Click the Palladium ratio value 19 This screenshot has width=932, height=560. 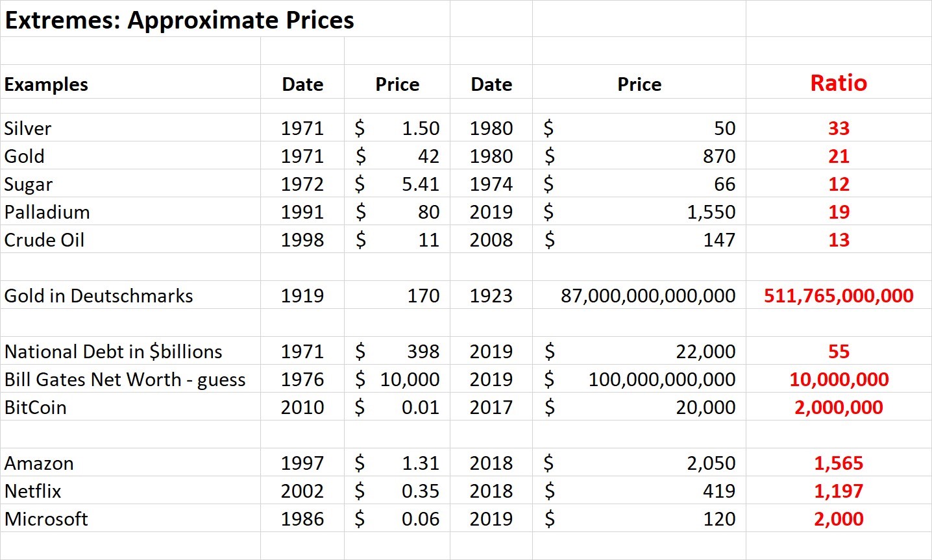(x=838, y=212)
